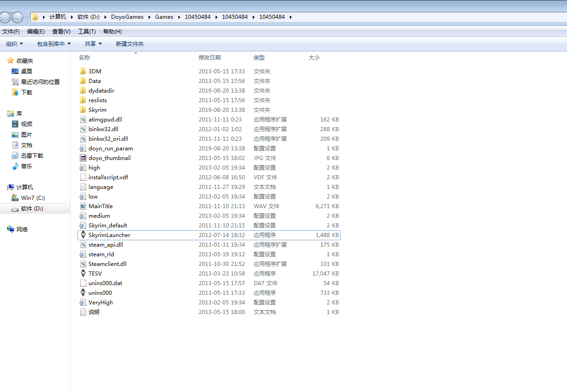Select the unins000.dat file icon

[x=83, y=283]
